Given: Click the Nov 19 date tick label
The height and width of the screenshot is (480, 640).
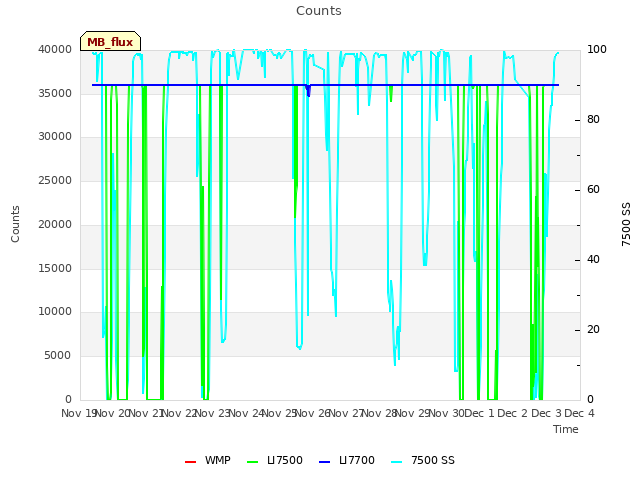Looking at the screenshot, I should pyautogui.click(x=79, y=413).
